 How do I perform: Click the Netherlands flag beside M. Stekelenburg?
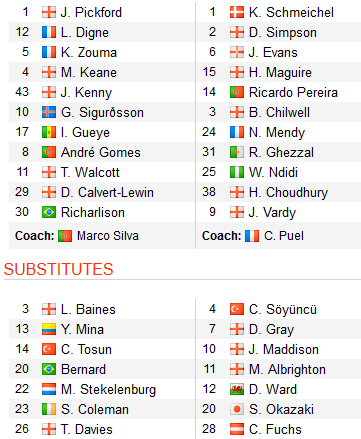[x=49, y=389]
